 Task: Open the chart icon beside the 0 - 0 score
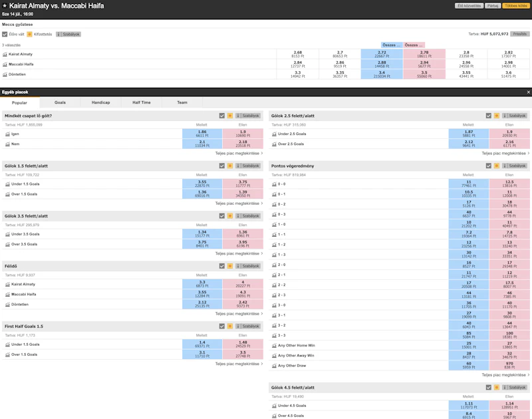[x=274, y=184]
